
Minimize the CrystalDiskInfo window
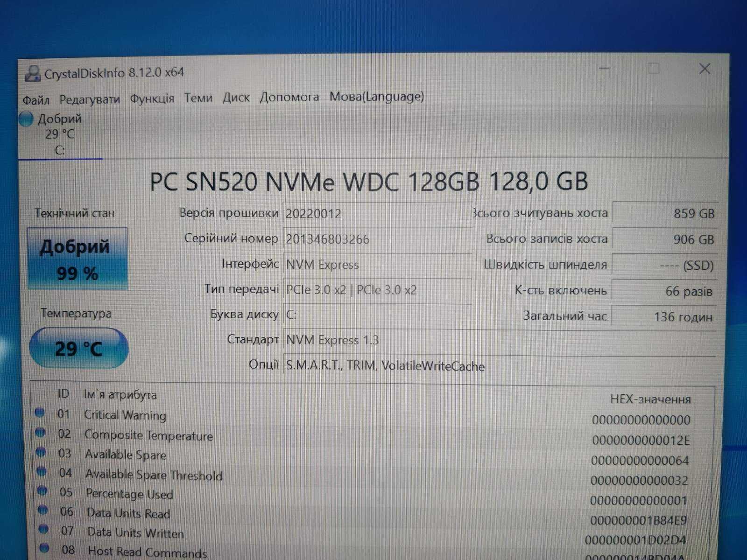click(x=604, y=69)
